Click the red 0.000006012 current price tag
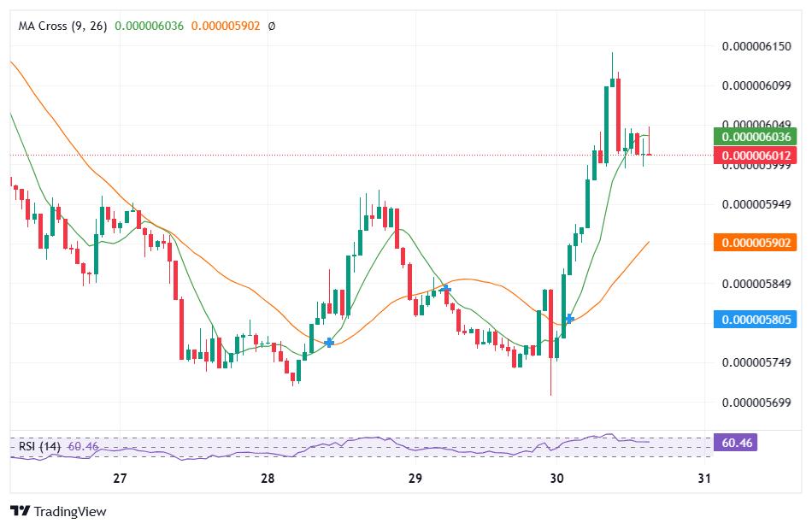The image size is (812, 529). (755, 156)
